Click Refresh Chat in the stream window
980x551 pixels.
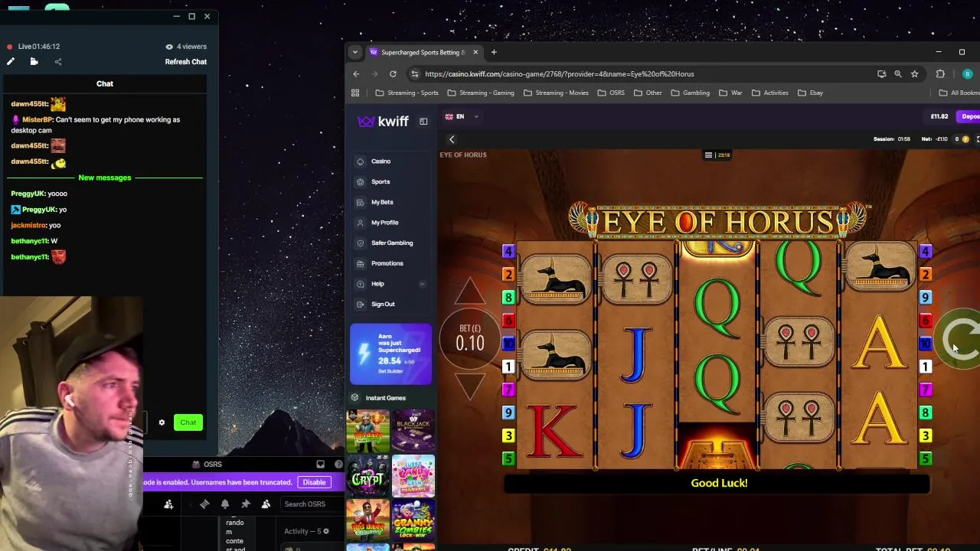(x=186, y=62)
